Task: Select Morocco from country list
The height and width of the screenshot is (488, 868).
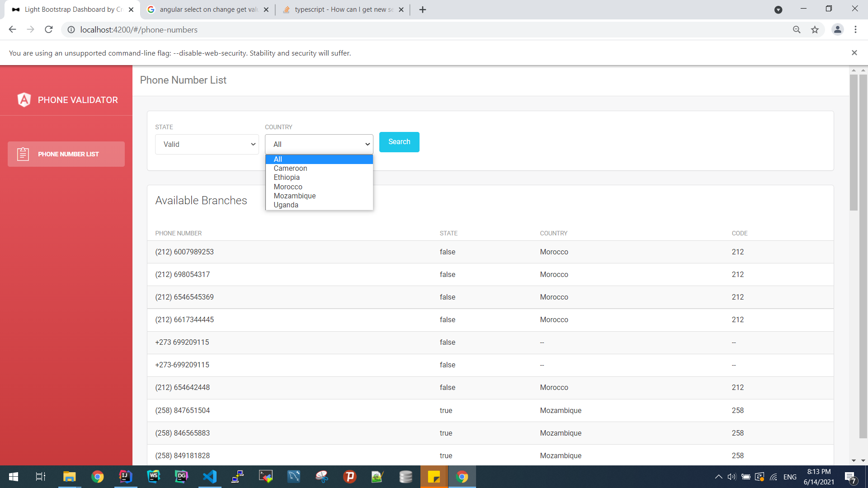Action: 288,187
